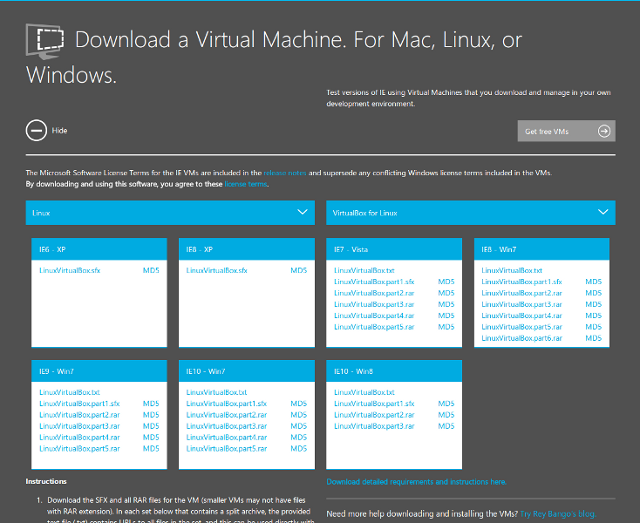Open MD5 for IE8 - XP sfx file
The height and width of the screenshot is (523, 640).
(298, 270)
